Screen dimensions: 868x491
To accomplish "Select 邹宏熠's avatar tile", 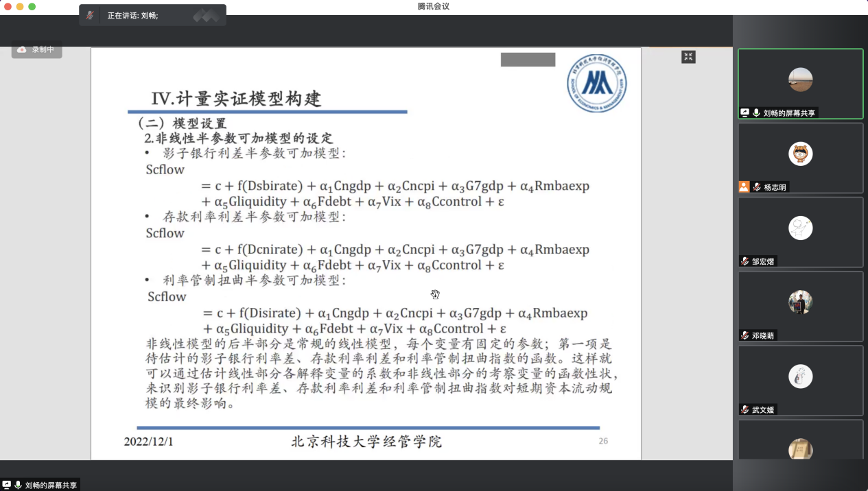I will [x=800, y=228].
